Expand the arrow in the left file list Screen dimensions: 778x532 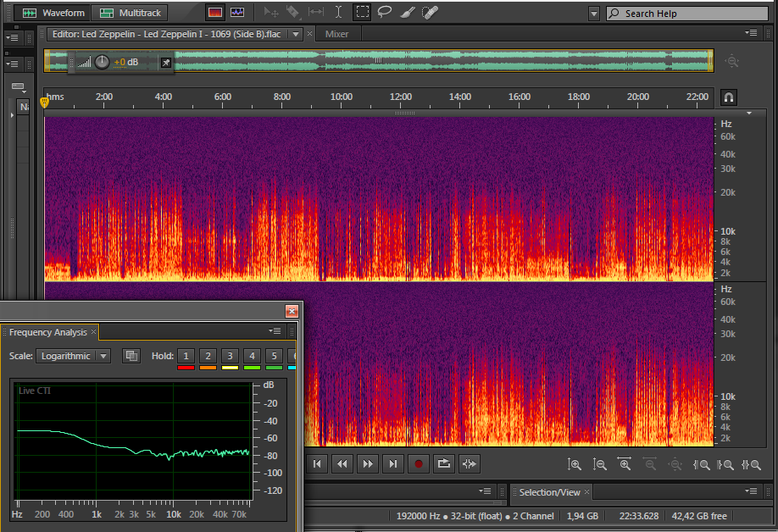12,115
